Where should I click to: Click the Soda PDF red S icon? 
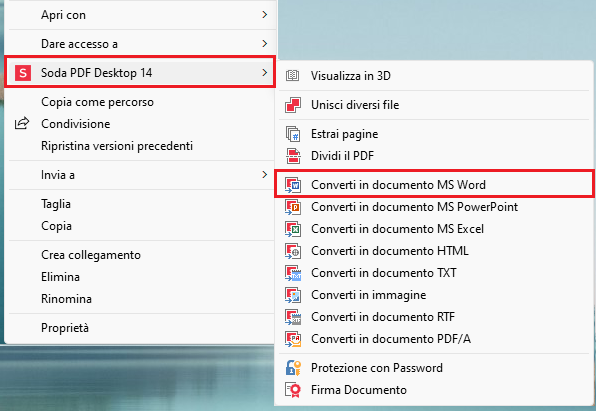coord(23,73)
